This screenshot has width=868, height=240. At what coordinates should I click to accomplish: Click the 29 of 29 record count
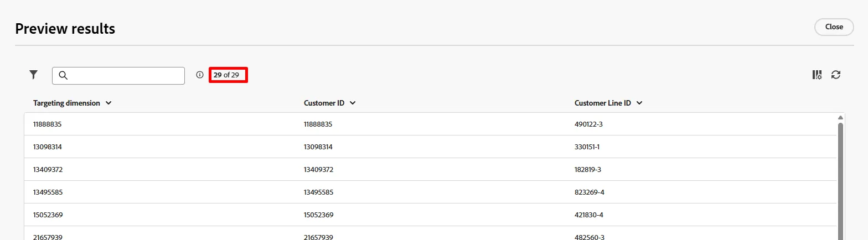226,75
